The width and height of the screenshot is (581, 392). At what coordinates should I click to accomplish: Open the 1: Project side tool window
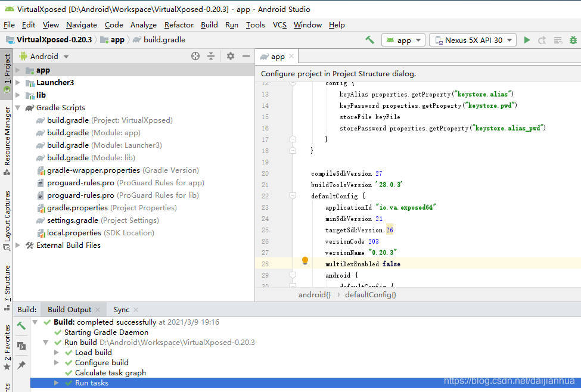7,74
